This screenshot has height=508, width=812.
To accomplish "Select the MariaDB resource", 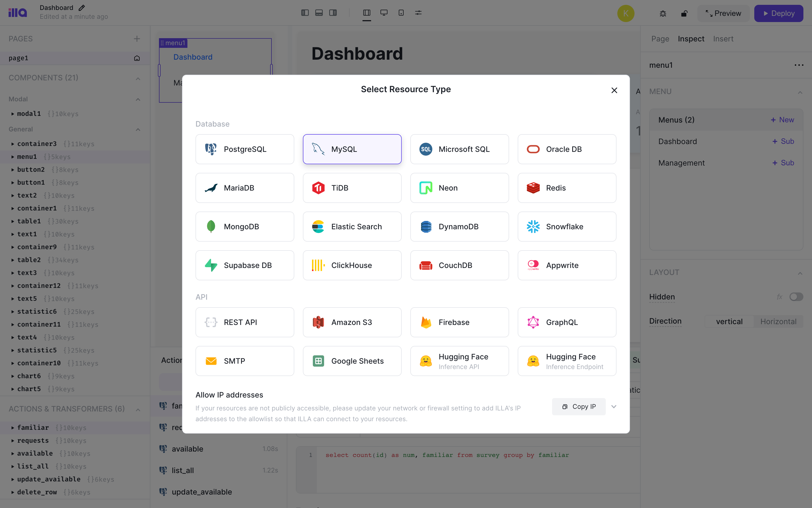I will pyautogui.click(x=245, y=188).
